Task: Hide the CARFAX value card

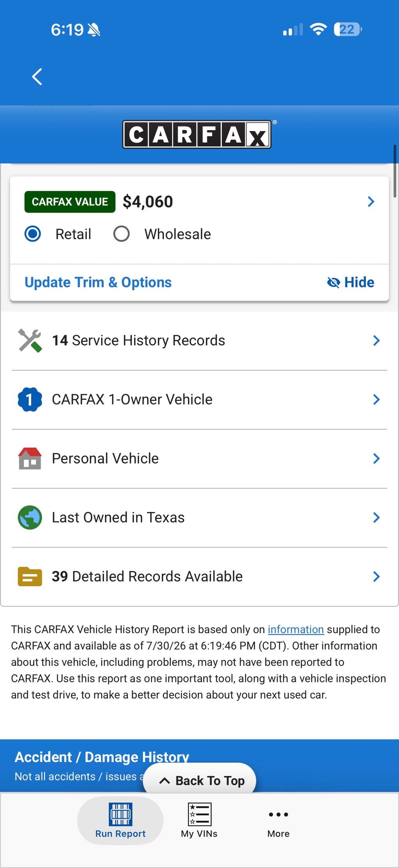Action: (x=350, y=282)
